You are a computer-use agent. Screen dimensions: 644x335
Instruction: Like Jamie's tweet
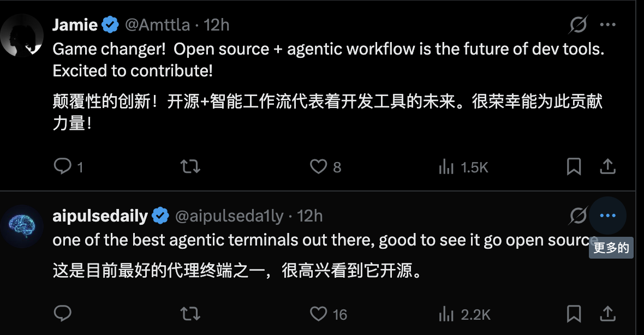tap(318, 166)
